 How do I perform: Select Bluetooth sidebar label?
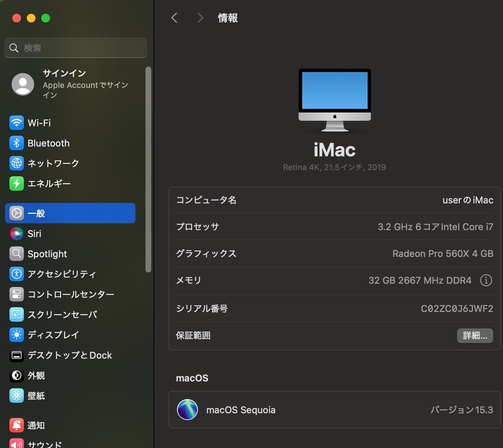point(48,143)
